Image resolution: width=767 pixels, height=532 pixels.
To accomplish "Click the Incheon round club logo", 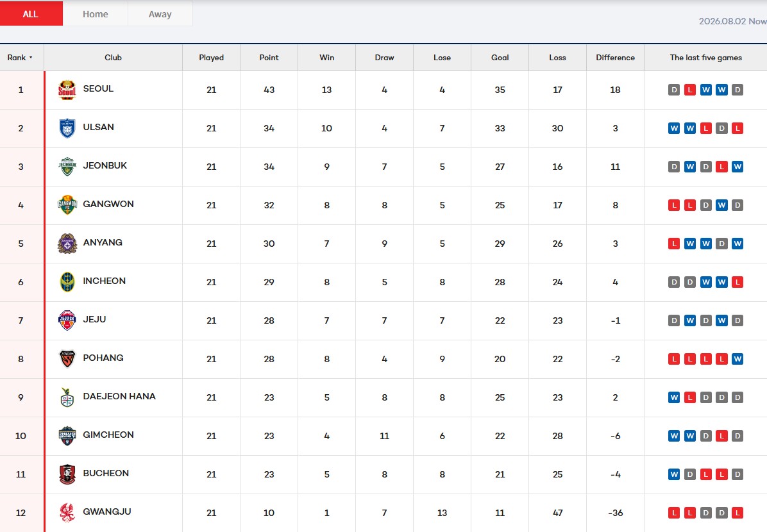I will [x=67, y=282].
